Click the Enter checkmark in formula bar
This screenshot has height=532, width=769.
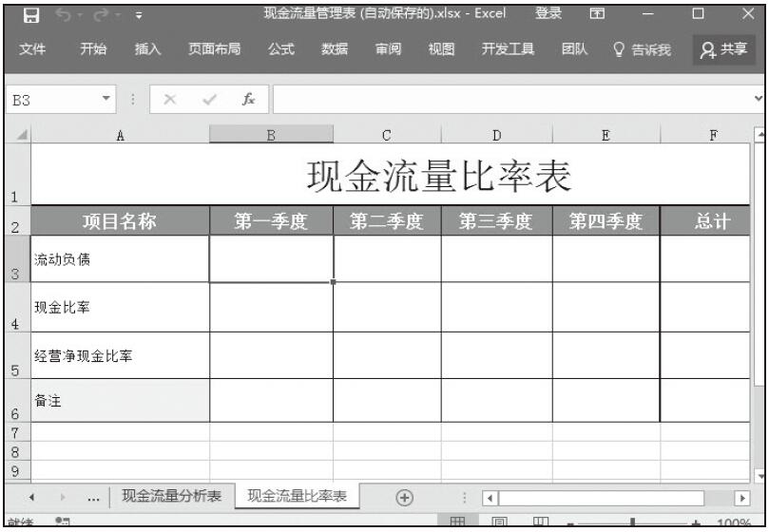coord(210,99)
